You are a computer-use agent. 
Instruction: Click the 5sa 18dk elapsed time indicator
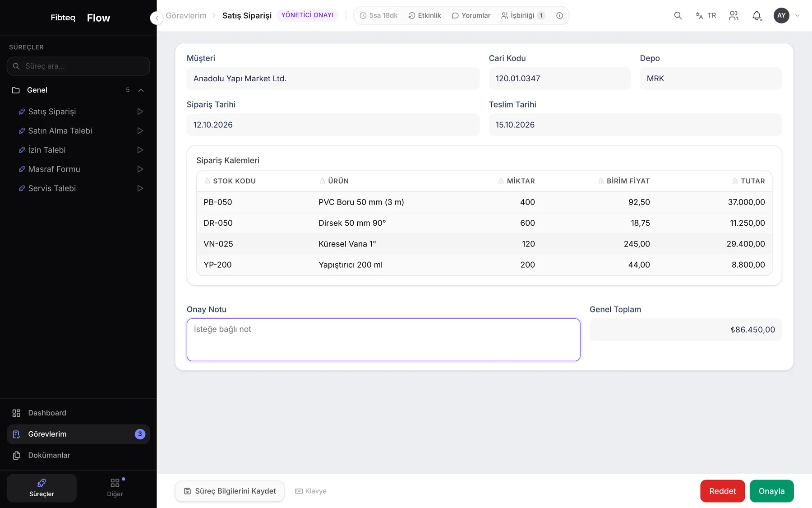pyautogui.click(x=378, y=15)
